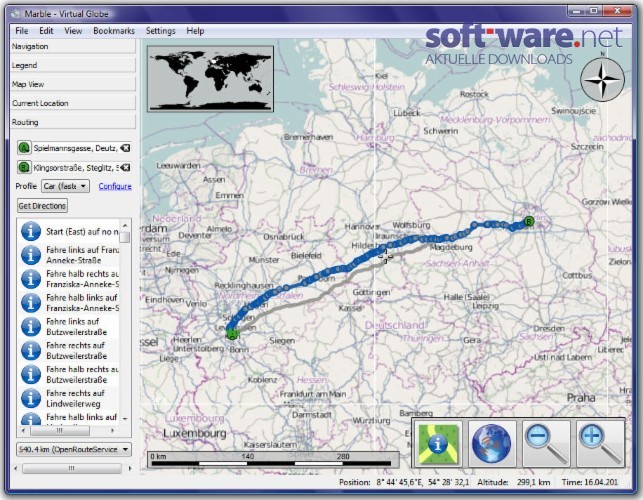
Task: Open the '540.4 km (OpenRouteService' route dropdown
Action: 74,449
